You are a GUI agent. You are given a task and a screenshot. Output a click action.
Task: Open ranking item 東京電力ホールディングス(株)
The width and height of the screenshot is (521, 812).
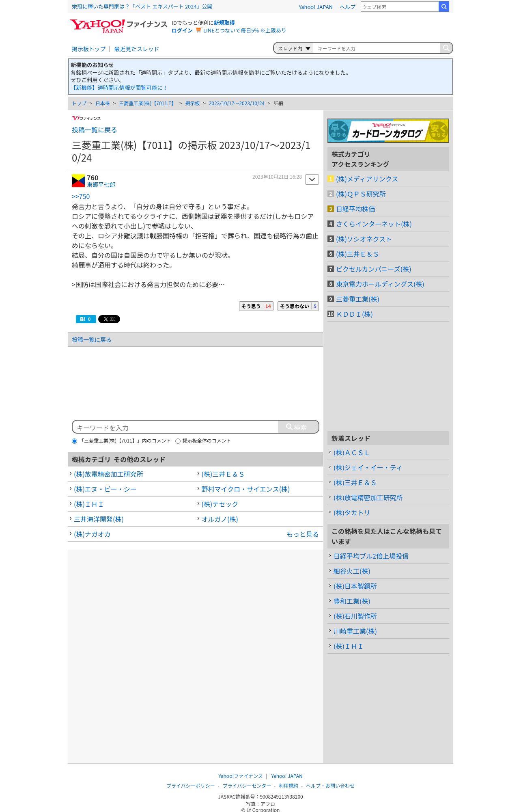380,284
